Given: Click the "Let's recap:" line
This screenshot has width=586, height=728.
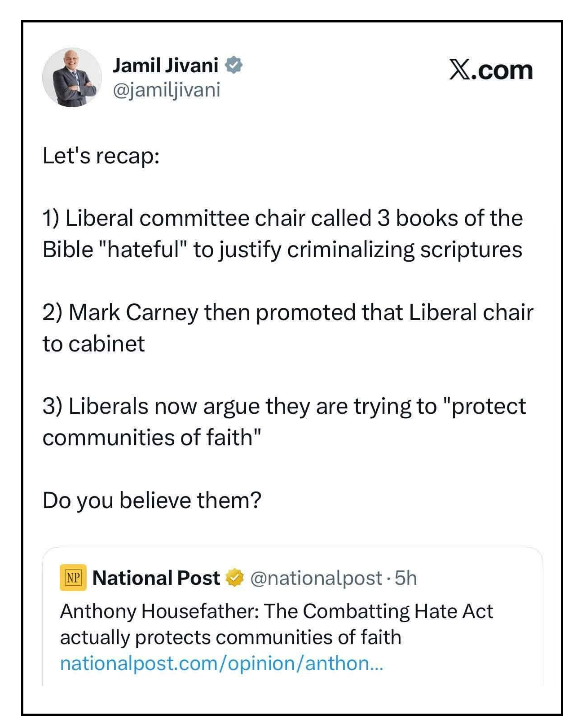Looking at the screenshot, I should (101, 156).
